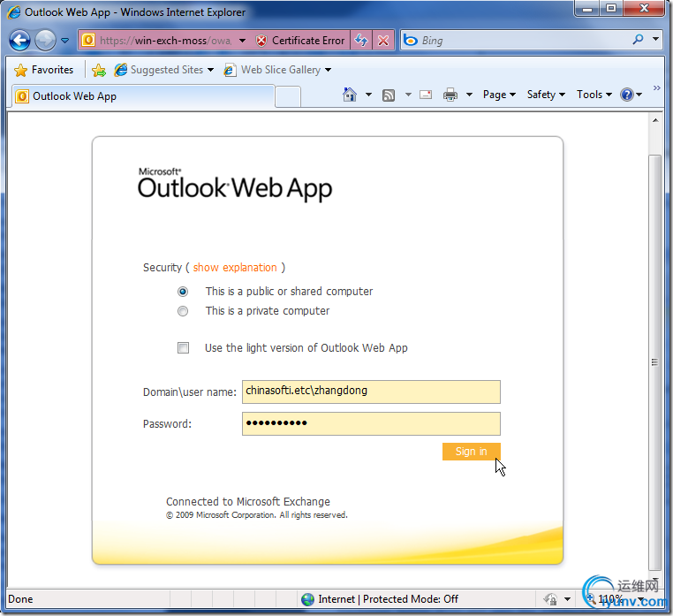Click the status bar privacy lock icon

tap(551, 599)
